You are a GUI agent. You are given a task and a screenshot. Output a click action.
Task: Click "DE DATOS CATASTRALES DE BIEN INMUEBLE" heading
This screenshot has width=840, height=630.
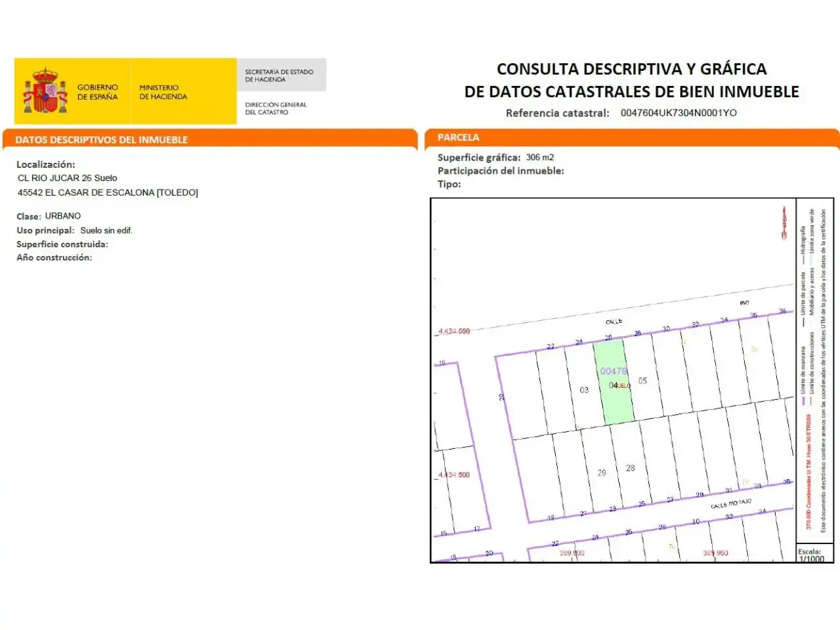pos(631,92)
